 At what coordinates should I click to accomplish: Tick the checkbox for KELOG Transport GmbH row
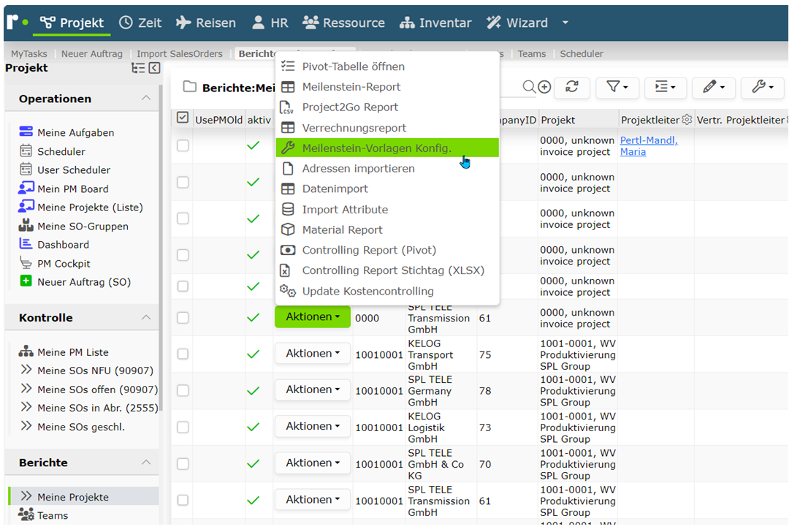183,354
